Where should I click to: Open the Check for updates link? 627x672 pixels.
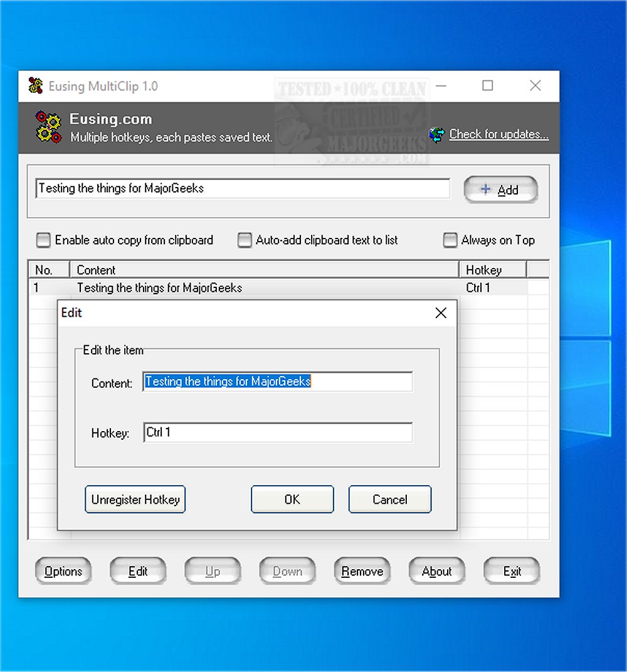498,134
